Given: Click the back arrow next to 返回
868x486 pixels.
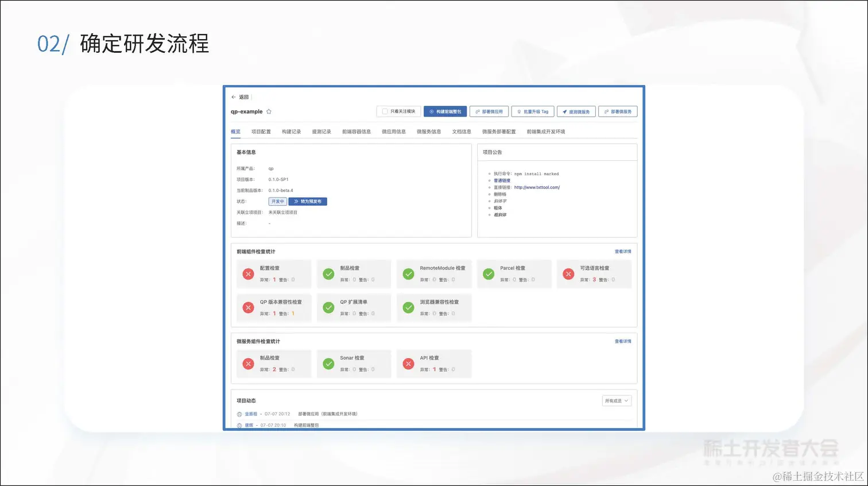Looking at the screenshot, I should (x=234, y=97).
